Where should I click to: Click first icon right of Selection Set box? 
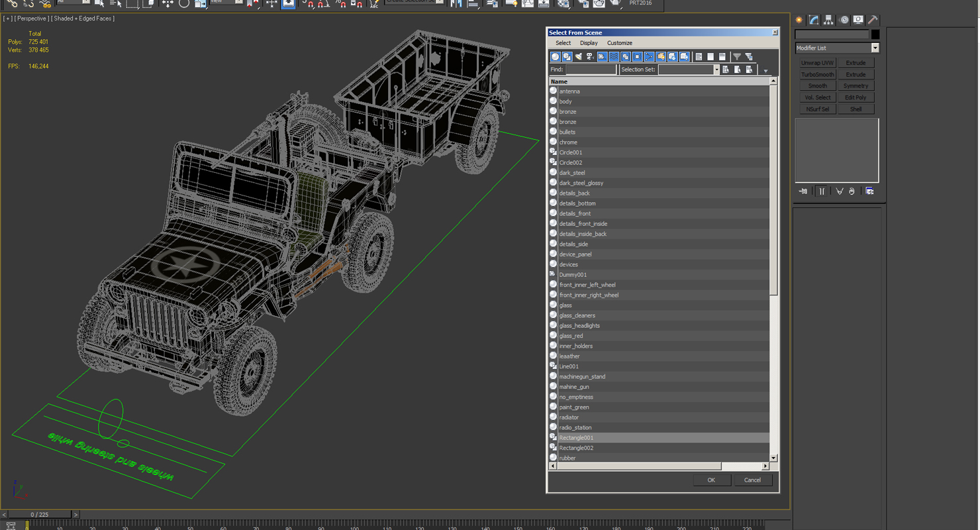726,70
